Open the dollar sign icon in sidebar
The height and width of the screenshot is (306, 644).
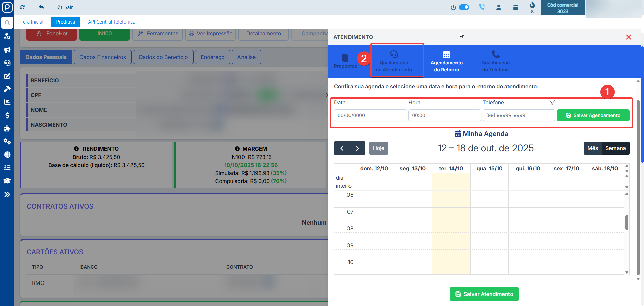tap(7, 115)
